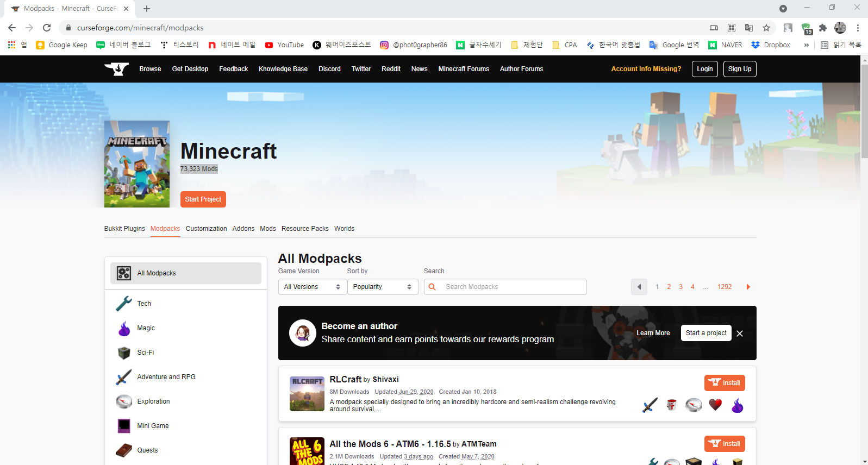
Task: Click the Login button
Action: point(705,69)
